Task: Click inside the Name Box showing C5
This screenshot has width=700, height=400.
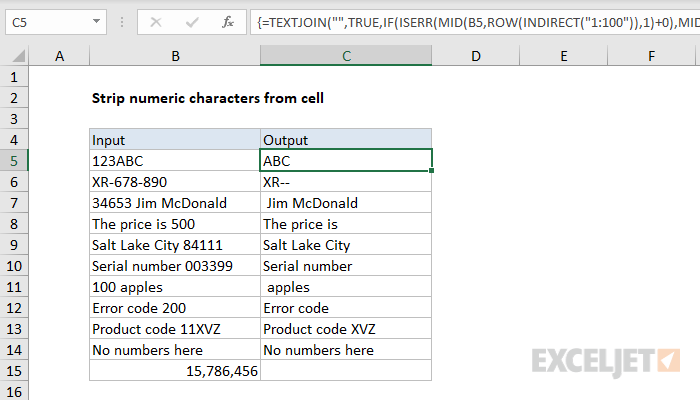Action: click(49, 22)
